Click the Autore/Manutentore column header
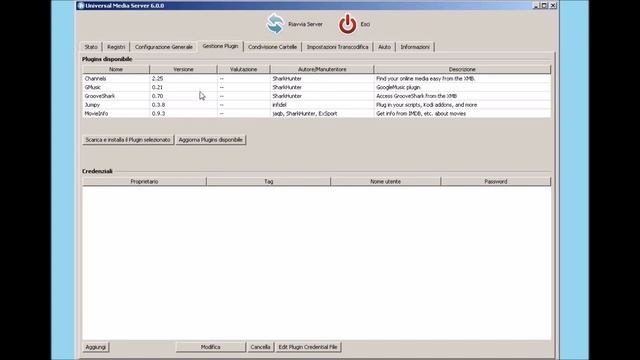This screenshot has width=640, height=360. coord(322,69)
